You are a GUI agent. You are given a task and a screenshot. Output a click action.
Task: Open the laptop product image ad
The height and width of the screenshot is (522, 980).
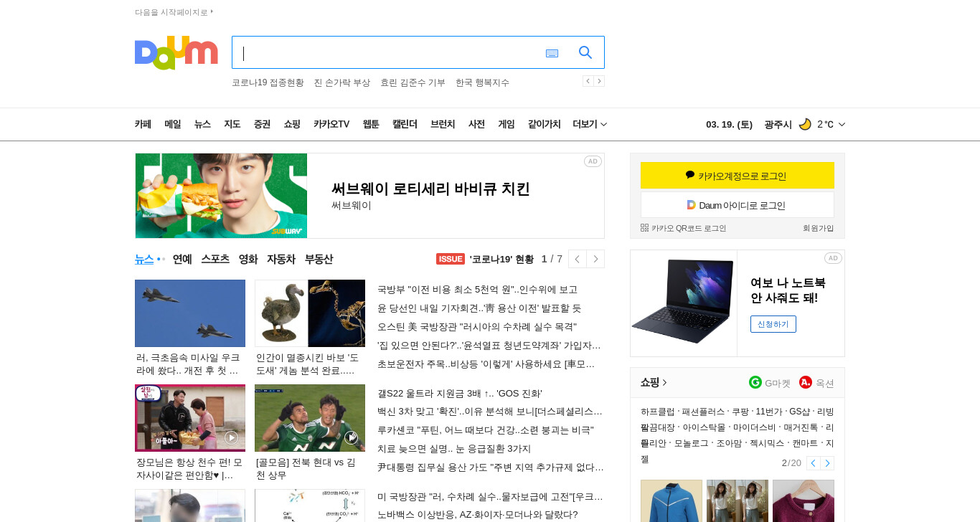pos(684,303)
